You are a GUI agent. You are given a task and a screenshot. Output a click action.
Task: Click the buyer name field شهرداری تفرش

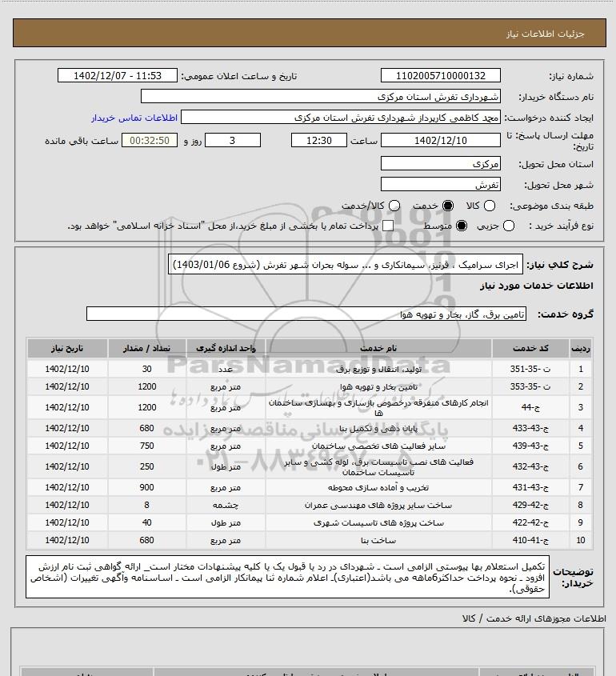[x=321, y=97]
